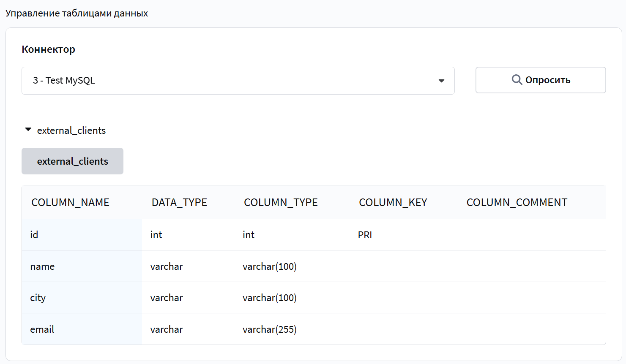Click DATA_TYPE column header
This screenshot has height=364, width=626.
click(179, 202)
